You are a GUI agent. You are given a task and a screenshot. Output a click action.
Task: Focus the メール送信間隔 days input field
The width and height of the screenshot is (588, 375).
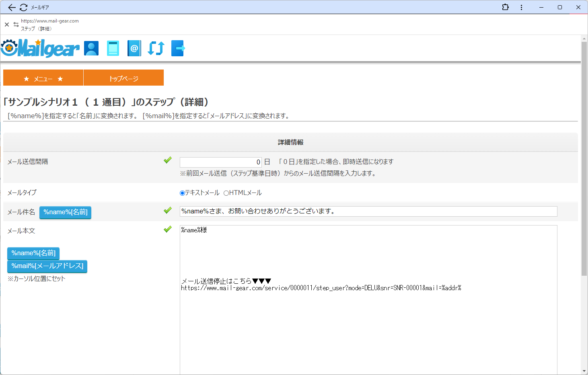220,162
